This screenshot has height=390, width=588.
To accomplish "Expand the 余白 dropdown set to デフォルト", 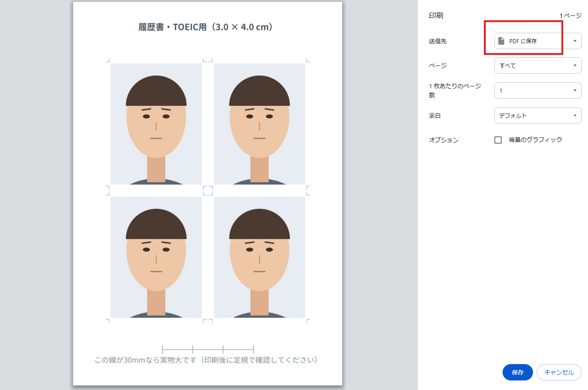I will tap(538, 115).
